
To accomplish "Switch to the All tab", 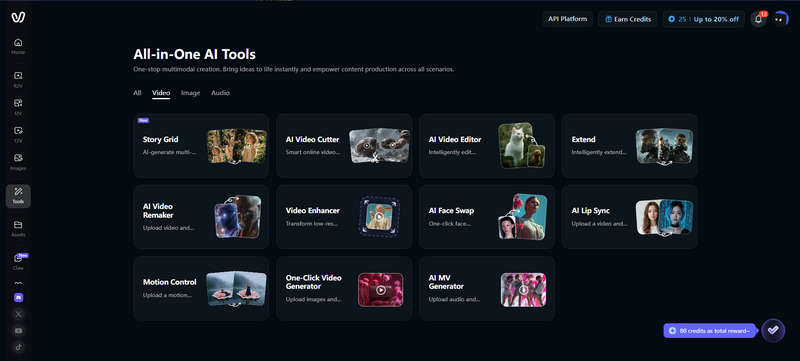I will tap(137, 93).
